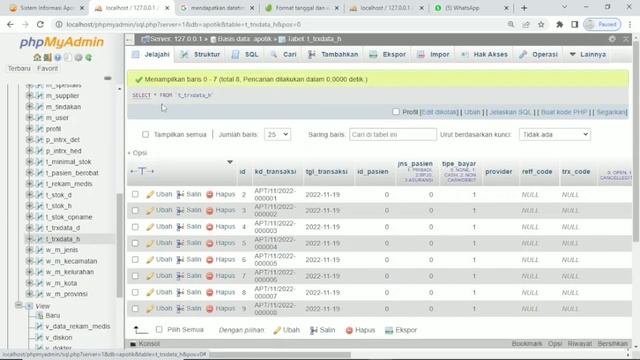640x360 pixels.
Task: Click the phpMyAdmin logo
Action: [x=62, y=42]
